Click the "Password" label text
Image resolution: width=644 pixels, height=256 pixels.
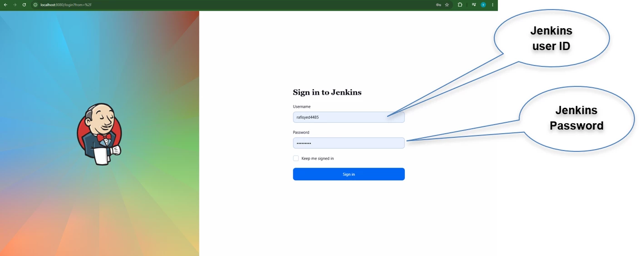[x=301, y=132]
